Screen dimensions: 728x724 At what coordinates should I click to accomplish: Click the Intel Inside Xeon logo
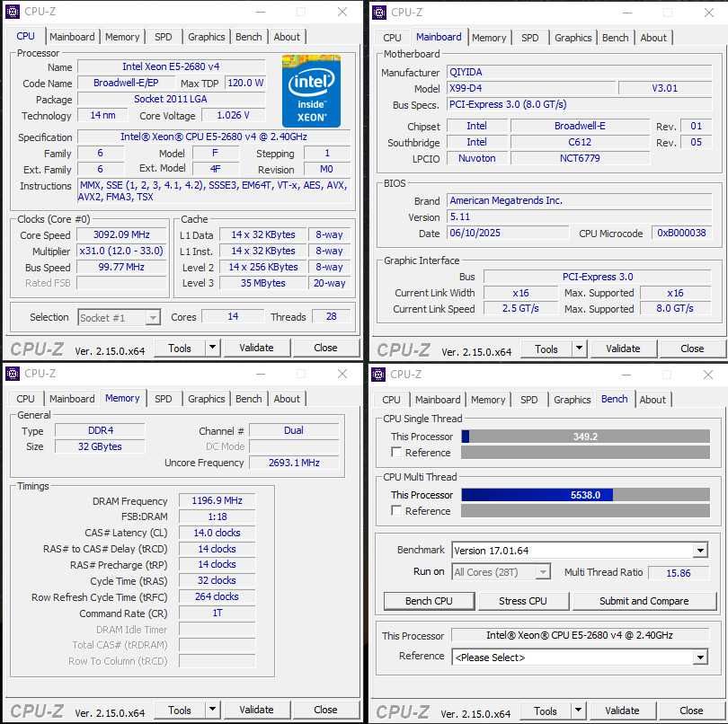(x=311, y=91)
